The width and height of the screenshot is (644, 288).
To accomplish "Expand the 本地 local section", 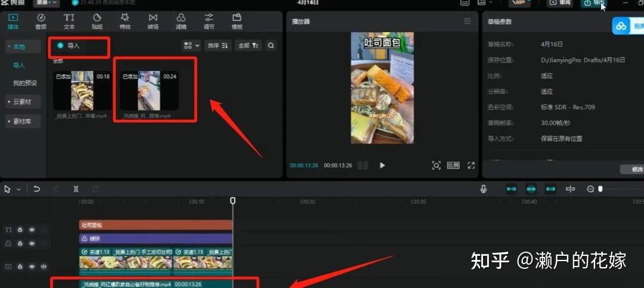I will pos(23,47).
